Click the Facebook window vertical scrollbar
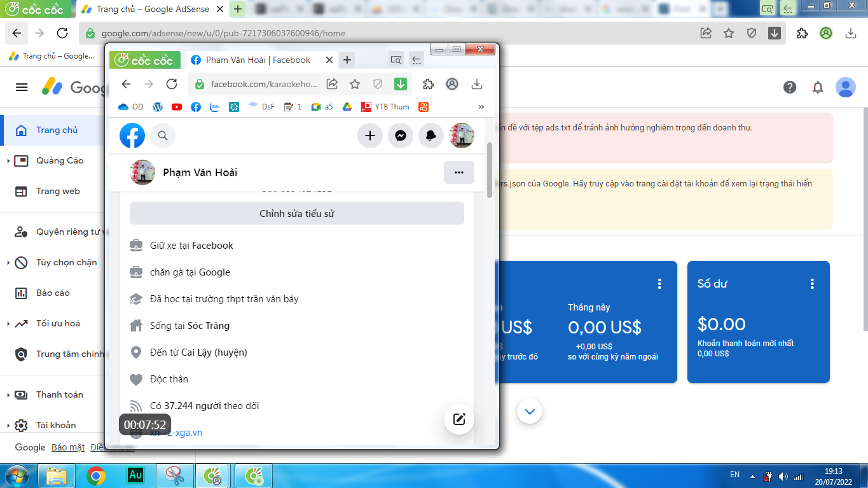 489,171
